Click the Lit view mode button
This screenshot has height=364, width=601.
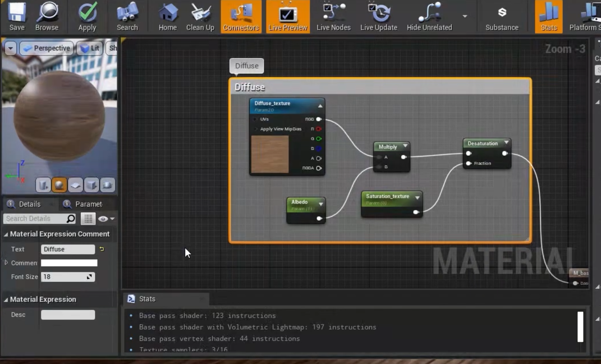90,48
